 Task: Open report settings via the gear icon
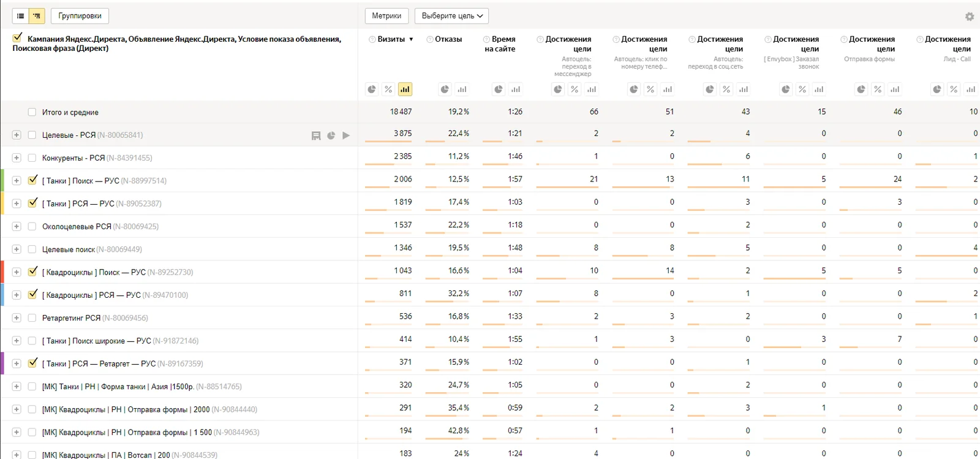969,17
